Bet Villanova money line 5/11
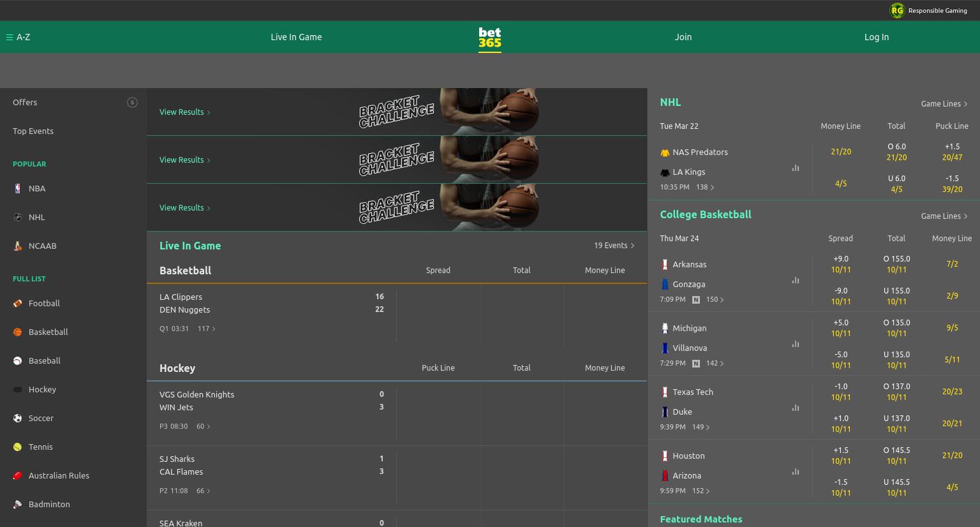The image size is (980, 527). (952, 360)
